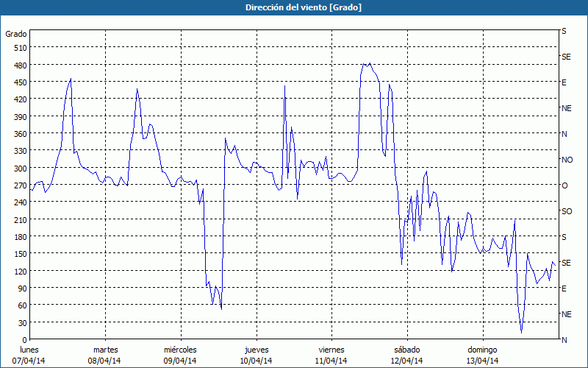The image size is (588, 368).
Task: Click the 90 degree axis tick label
Action: coord(21,289)
